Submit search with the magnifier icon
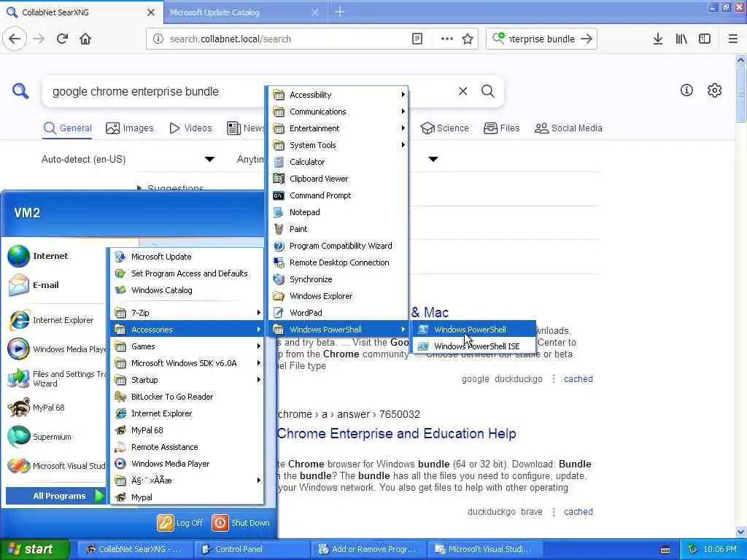 pos(487,91)
